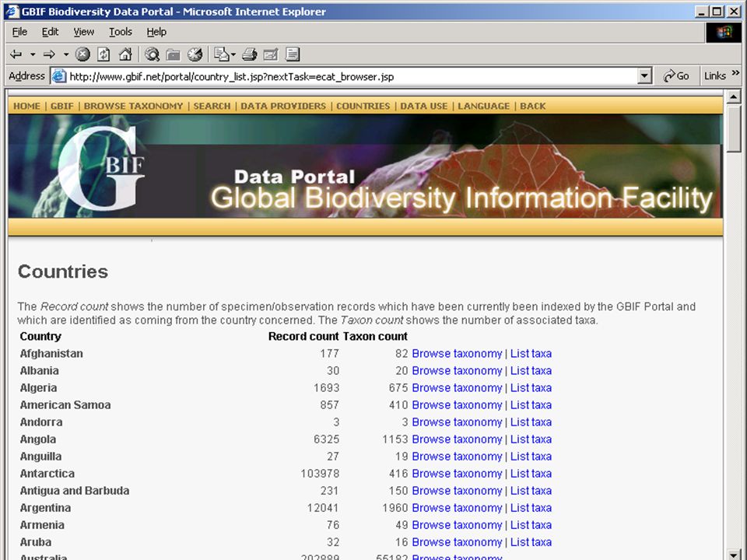
Task: Open the Tools menu
Action: [121, 32]
